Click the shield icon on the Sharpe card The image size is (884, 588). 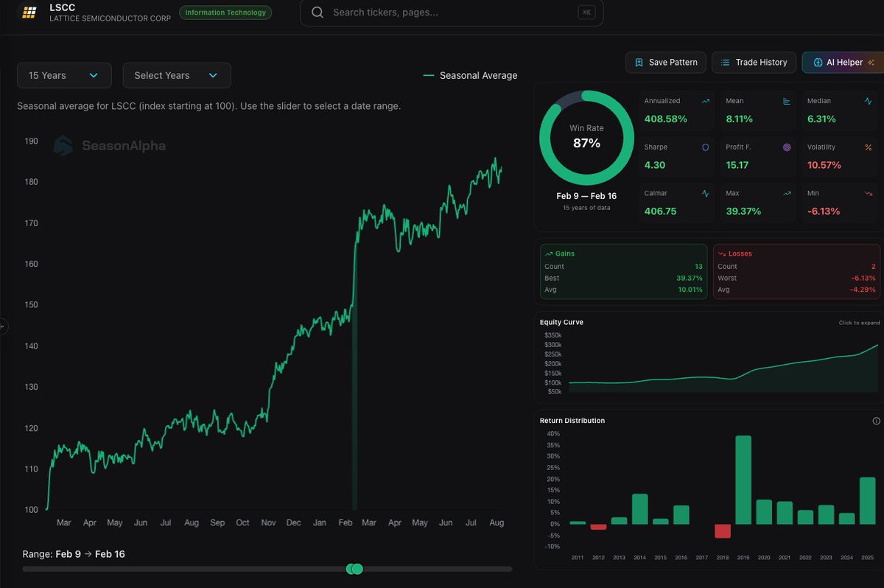(x=706, y=147)
